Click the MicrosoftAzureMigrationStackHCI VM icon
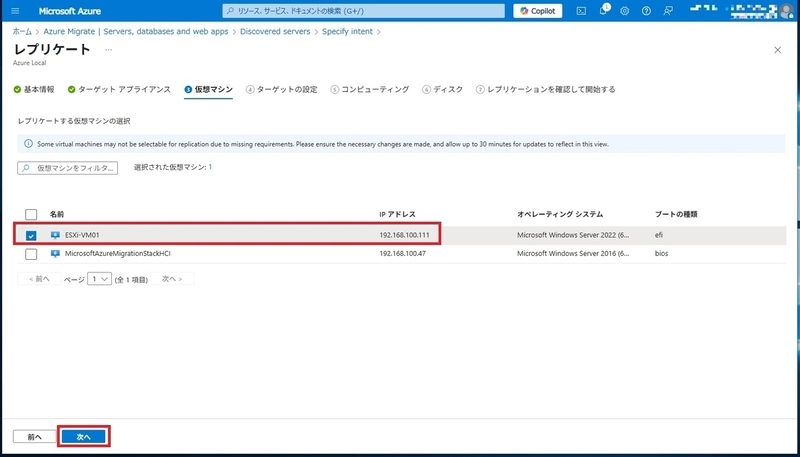Viewport: 800px width, 457px height. (55, 253)
